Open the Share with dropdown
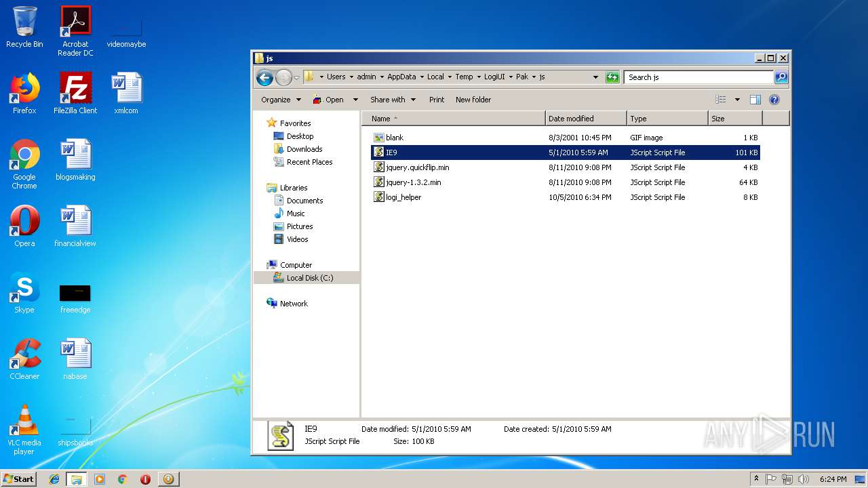Screen dimensions: 868x488 (392, 100)
